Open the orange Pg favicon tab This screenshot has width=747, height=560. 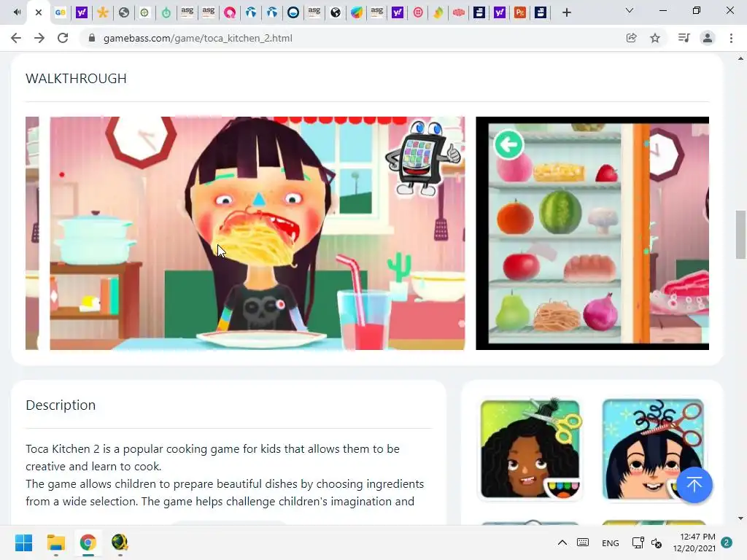pyautogui.click(x=519, y=12)
